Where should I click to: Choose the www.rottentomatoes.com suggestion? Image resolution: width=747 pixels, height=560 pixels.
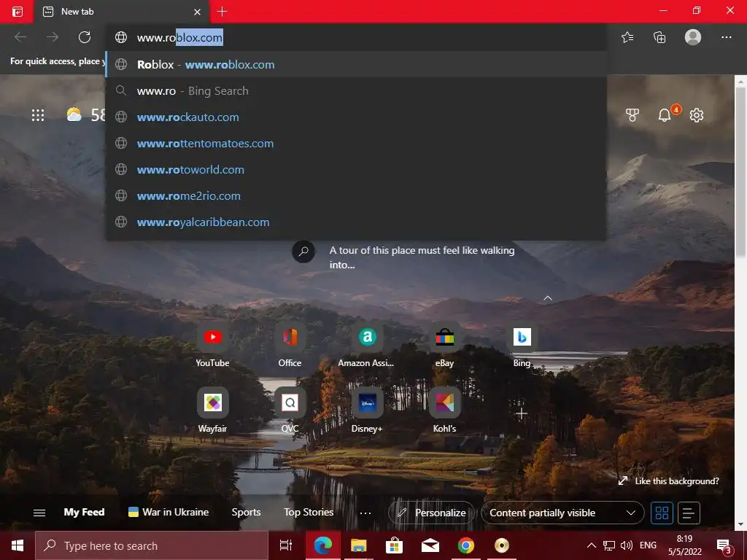pos(356,144)
